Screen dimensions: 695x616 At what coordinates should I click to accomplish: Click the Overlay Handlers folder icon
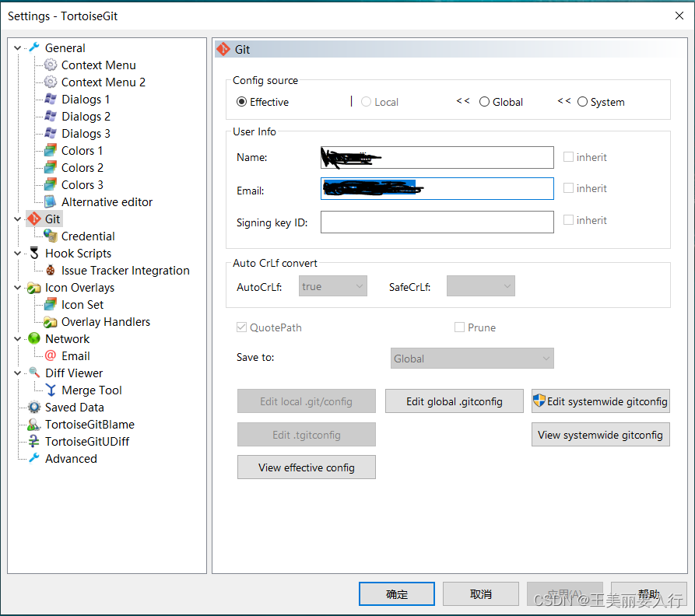pyautogui.click(x=51, y=321)
